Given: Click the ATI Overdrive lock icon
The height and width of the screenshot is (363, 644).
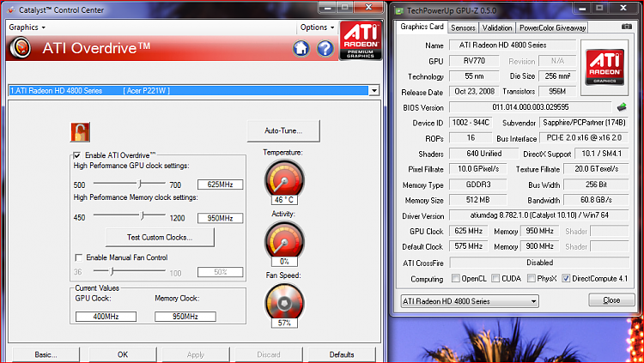Looking at the screenshot, I should [80, 132].
